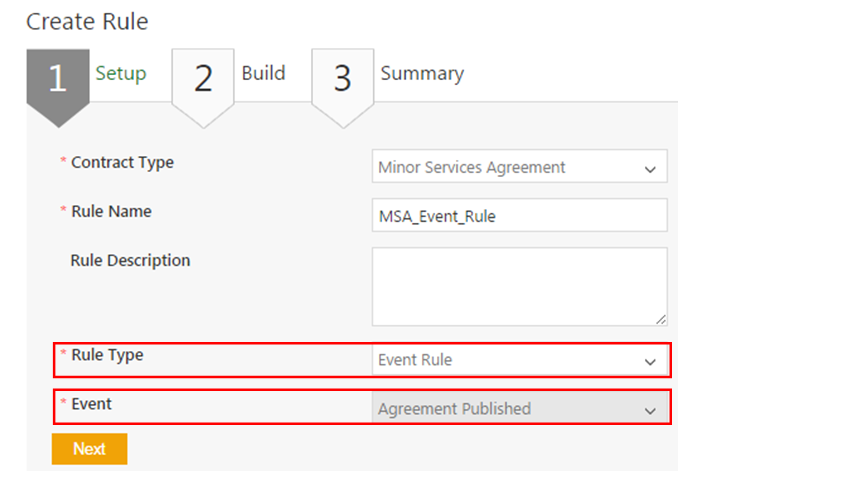Go to the Build step tab
Viewport: 850px width, 484px height.
coord(263,73)
